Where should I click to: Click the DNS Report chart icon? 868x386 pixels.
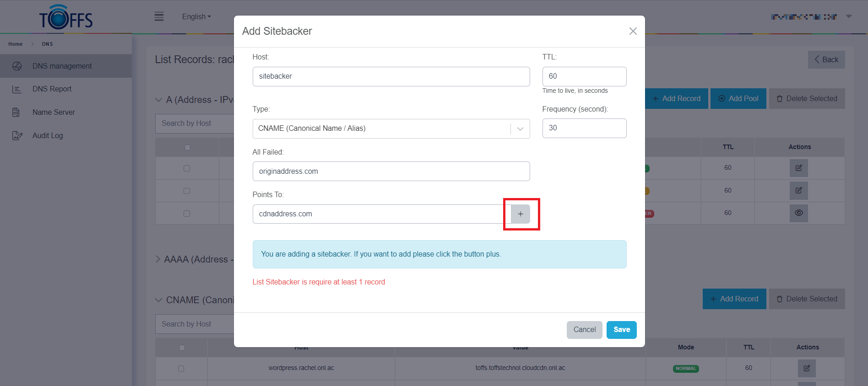pos(17,89)
